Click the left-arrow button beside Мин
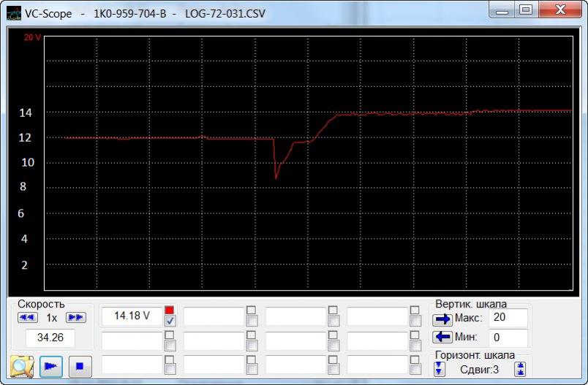The width and height of the screenshot is (588, 385). coord(442,337)
